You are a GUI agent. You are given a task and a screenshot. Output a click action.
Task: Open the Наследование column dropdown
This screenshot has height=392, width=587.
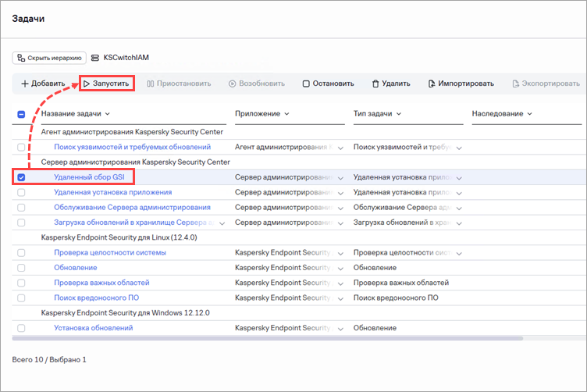[530, 114]
